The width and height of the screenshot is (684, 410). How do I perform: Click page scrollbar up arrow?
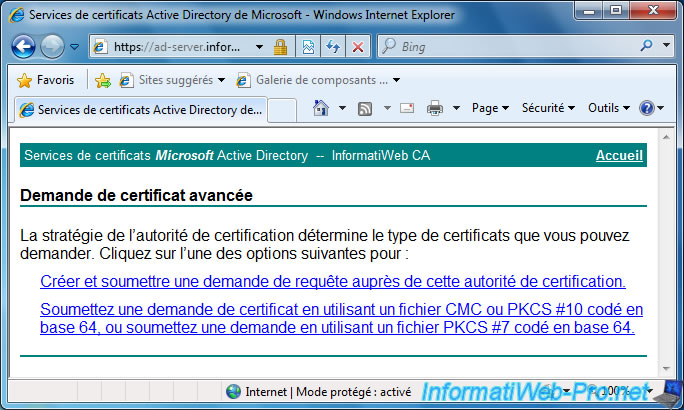[x=666, y=137]
